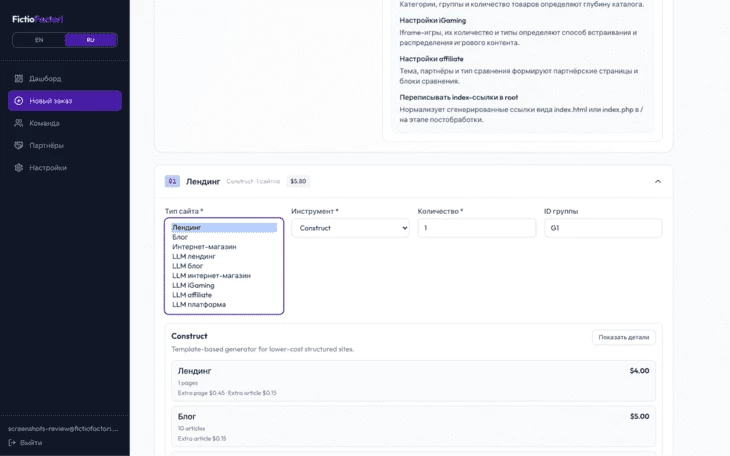The width and height of the screenshot is (730, 456).
Task: Collapse the Лендинг section chevron
Action: (x=657, y=181)
